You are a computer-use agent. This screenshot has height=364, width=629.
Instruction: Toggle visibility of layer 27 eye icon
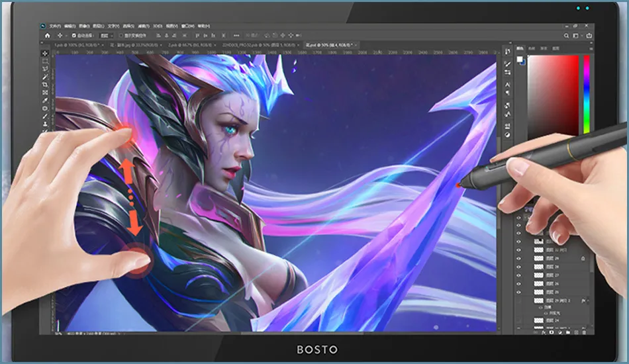coord(519,275)
